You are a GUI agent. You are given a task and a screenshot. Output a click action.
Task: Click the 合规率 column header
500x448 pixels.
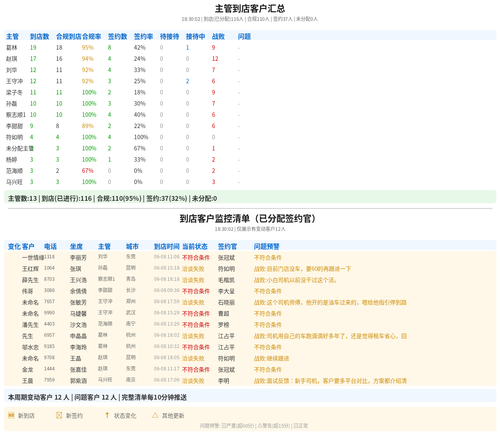click(92, 36)
